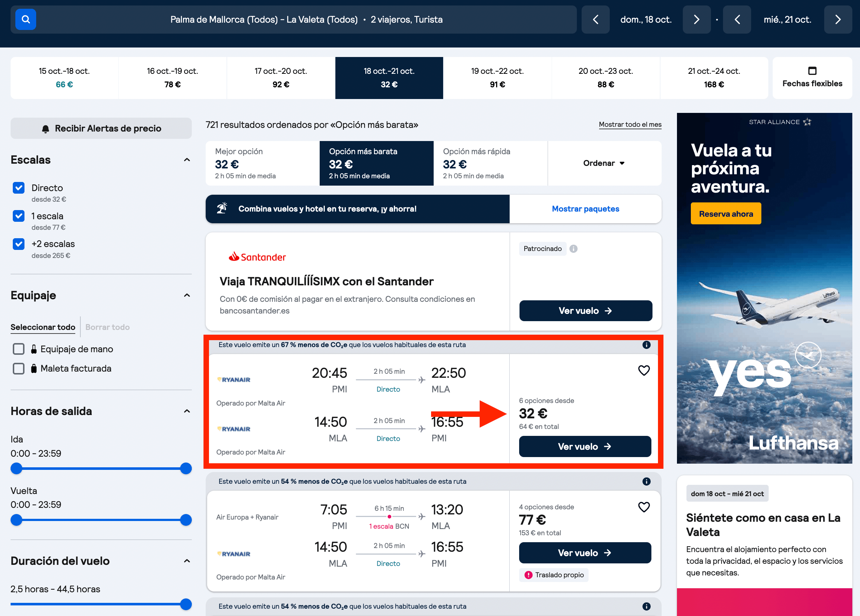The width and height of the screenshot is (860, 616).
Task: Open info icon next to Patrocinado
Action: 573,249
